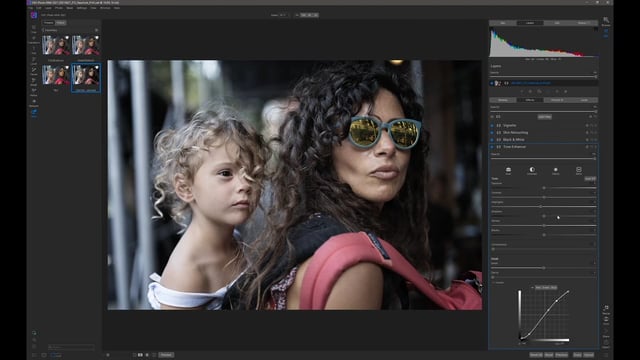Toggle the preset grid view icon
The width and height of the screenshot is (640, 360).
tap(96, 30)
